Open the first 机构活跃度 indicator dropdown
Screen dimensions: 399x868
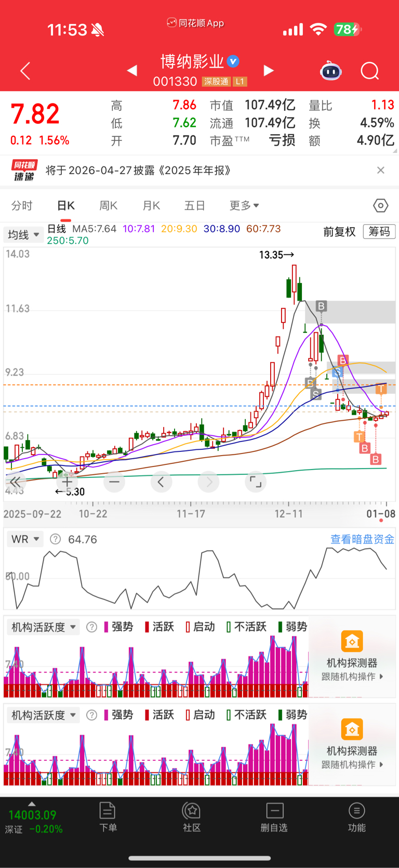pyautogui.click(x=44, y=627)
